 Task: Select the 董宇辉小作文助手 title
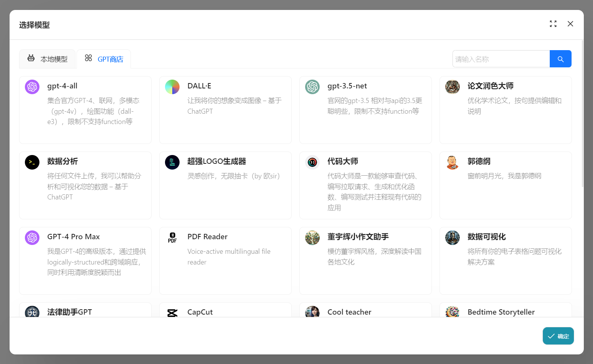(358, 237)
